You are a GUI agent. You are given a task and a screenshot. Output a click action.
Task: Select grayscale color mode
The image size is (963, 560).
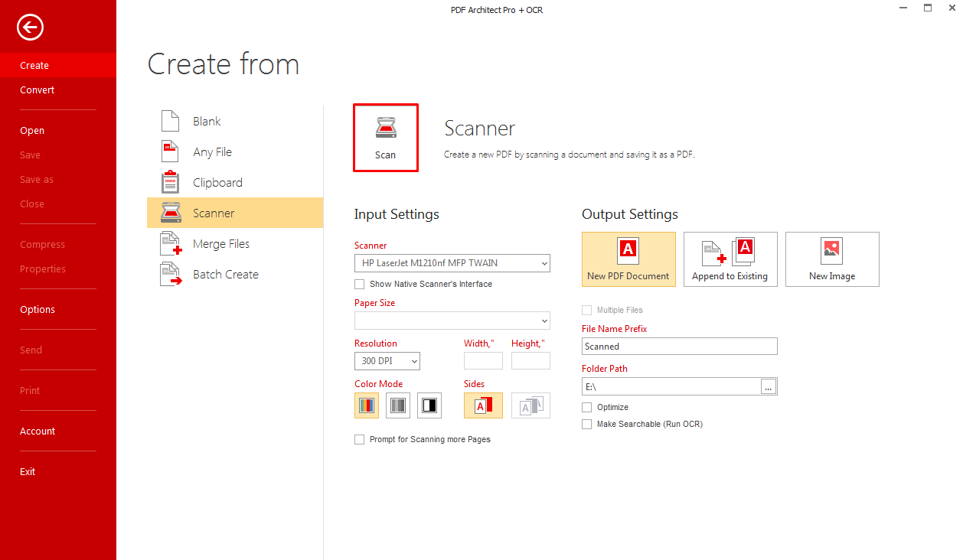[398, 405]
